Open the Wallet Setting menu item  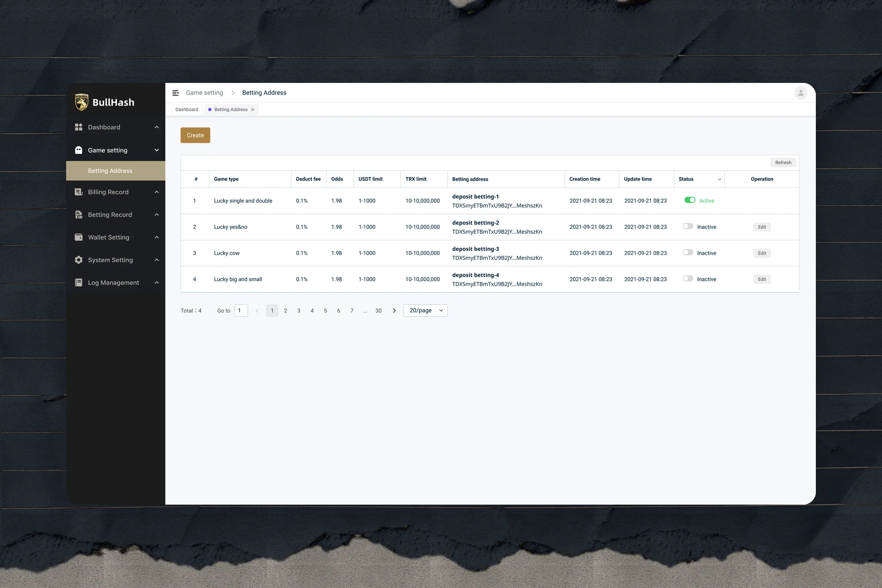(x=116, y=237)
